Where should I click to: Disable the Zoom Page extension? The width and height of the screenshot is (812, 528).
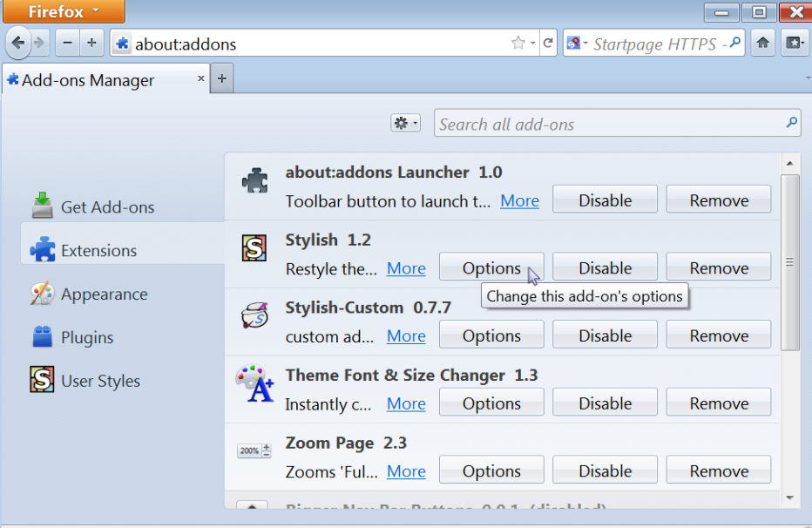click(605, 471)
